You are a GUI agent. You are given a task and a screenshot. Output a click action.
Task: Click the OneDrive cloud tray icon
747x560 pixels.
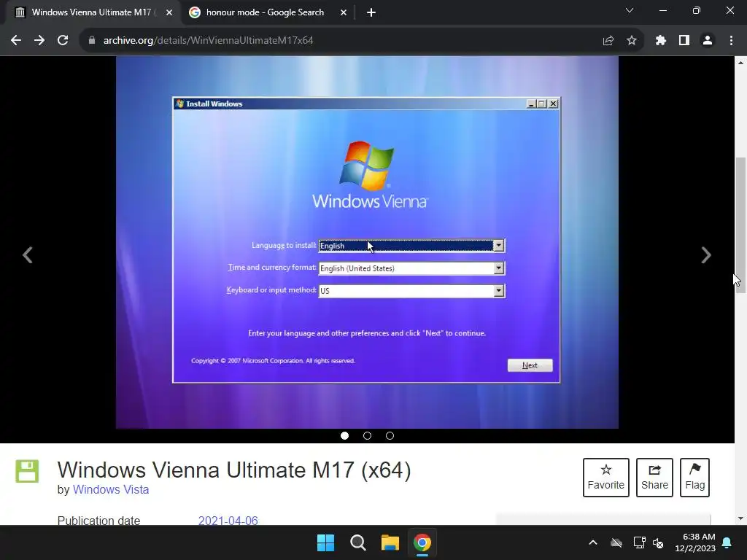(616, 542)
